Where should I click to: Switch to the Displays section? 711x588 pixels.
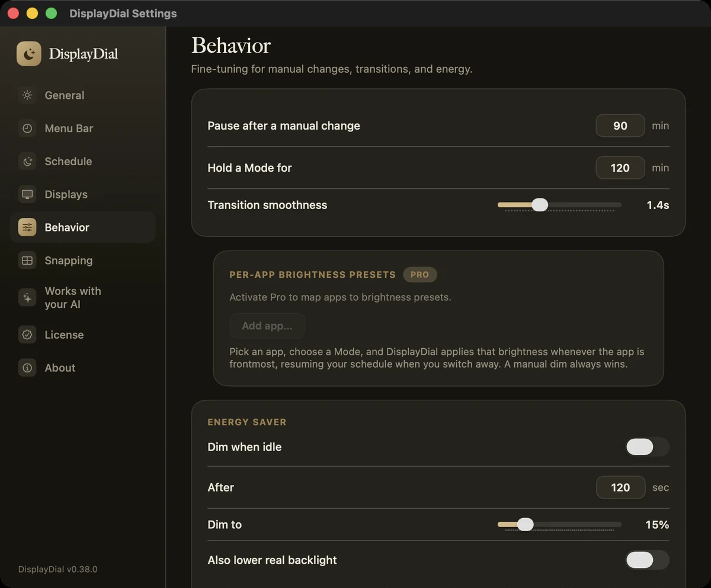point(83,194)
